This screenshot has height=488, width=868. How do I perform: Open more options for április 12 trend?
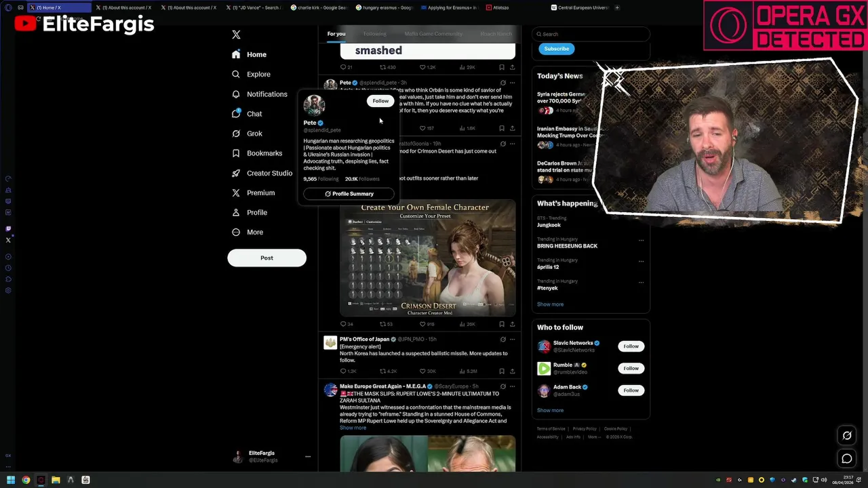point(641,261)
